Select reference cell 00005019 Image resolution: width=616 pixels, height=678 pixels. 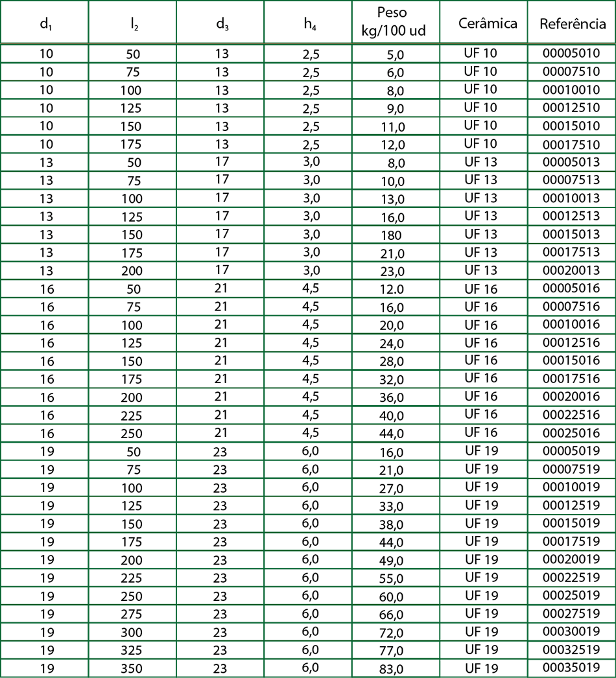click(x=571, y=451)
